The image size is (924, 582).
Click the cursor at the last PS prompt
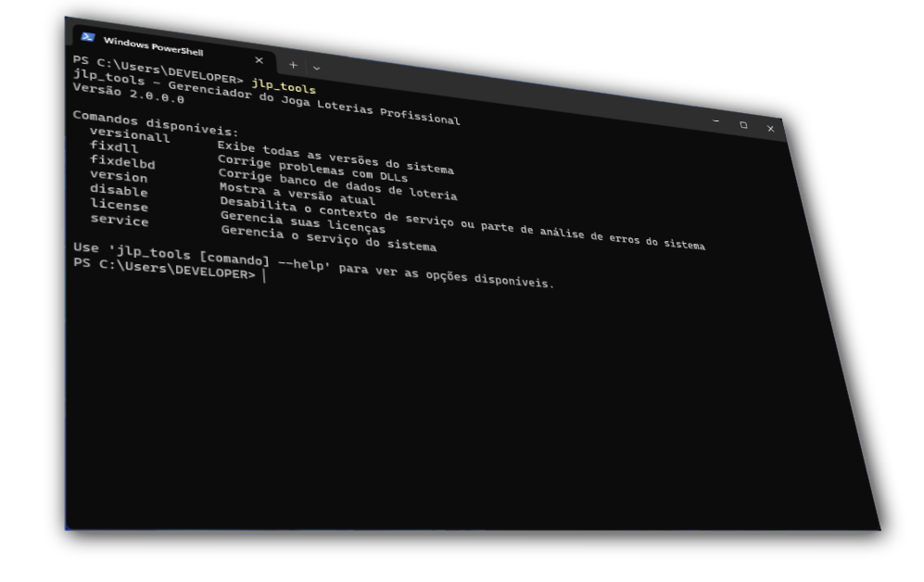(264, 275)
